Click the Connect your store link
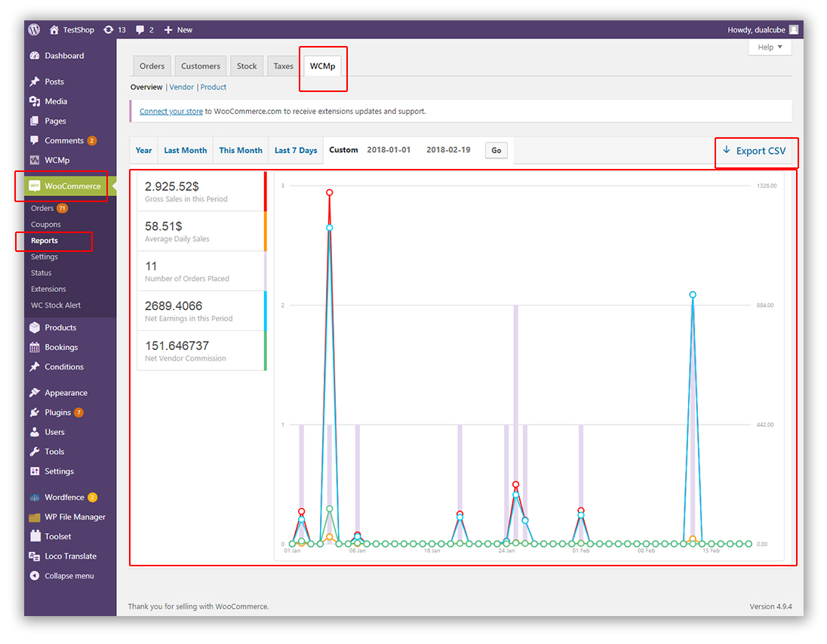This screenshot has width=827, height=644. (x=171, y=111)
